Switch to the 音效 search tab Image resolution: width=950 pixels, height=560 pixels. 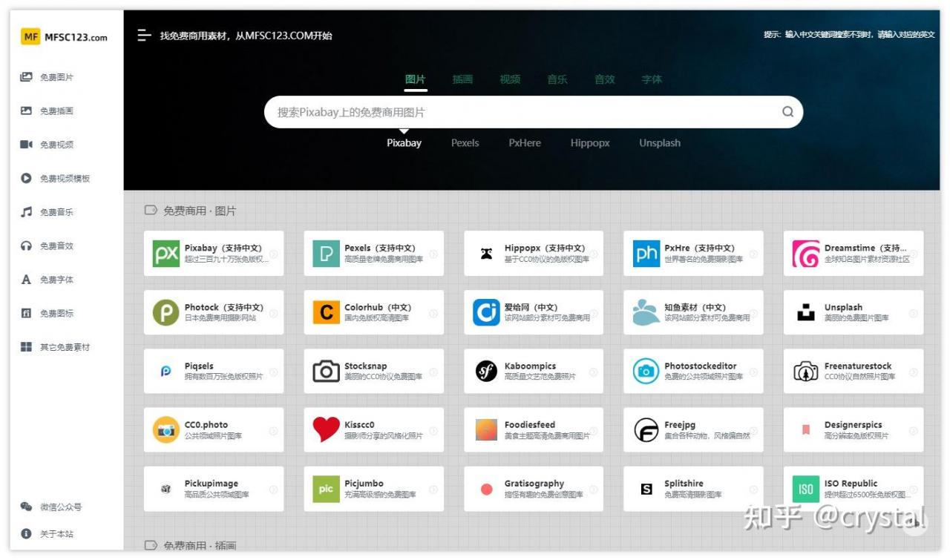pyautogui.click(x=605, y=79)
